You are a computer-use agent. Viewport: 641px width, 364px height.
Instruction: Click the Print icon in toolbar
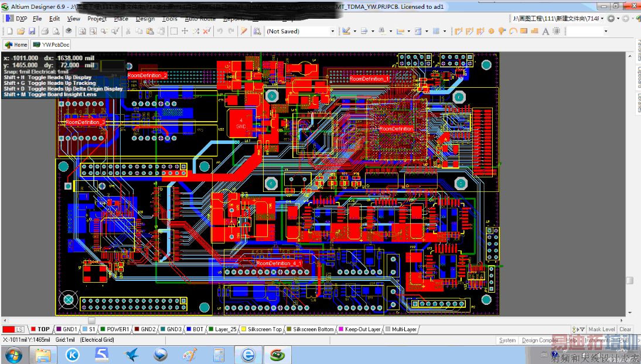point(44,31)
